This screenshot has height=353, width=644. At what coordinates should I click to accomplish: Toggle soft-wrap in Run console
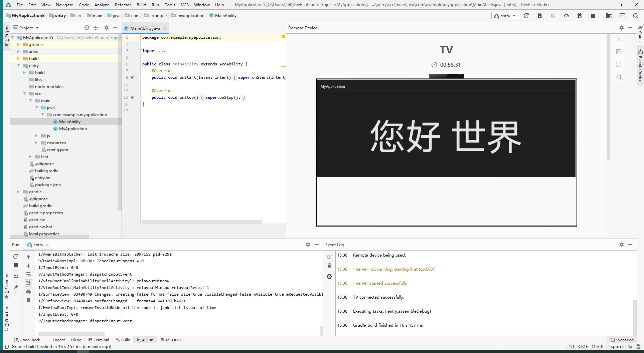pyautogui.click(x=28, y=274)
